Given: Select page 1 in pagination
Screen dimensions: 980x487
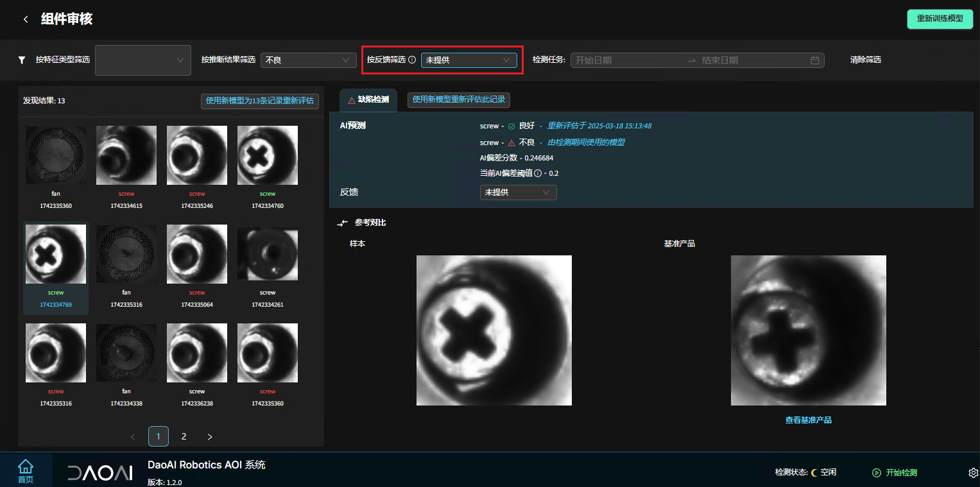Looking at the screenshot, I should pyautogui.click(x=159, y=436).
